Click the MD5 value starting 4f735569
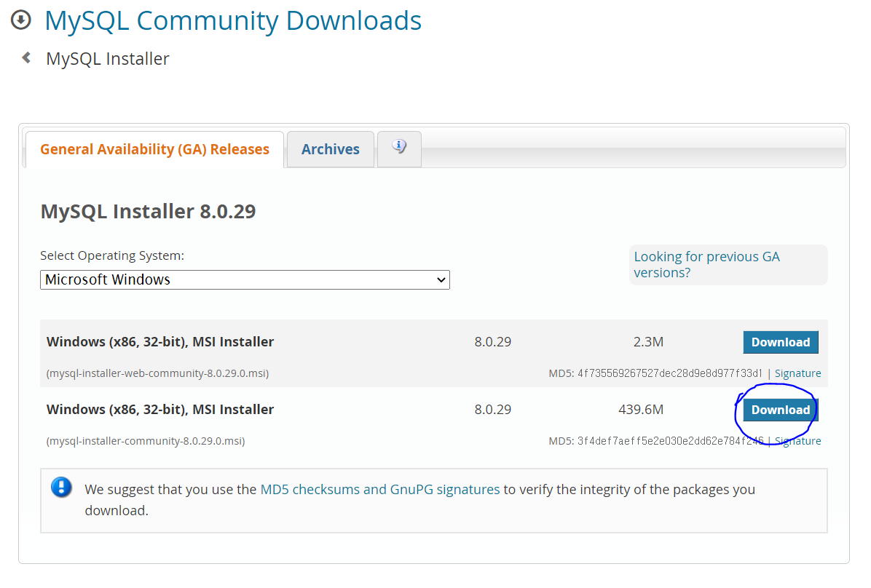 coord(669,373)
